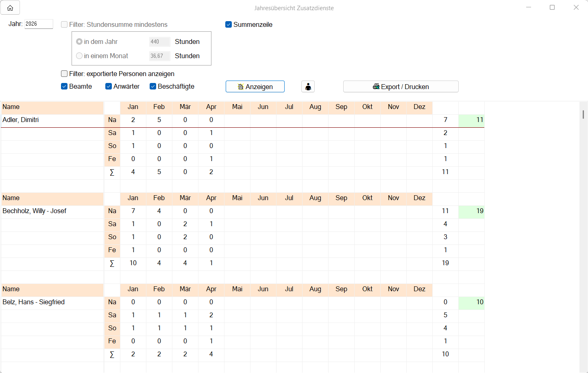This screenshot has height=373, width=588.
Task: Click the 440 Stunden year field
Action: pyautogui.click(x=159, y=41)
